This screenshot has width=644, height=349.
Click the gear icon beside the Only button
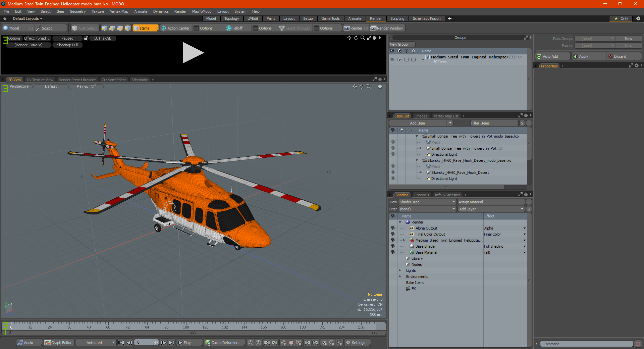(638, 18)
